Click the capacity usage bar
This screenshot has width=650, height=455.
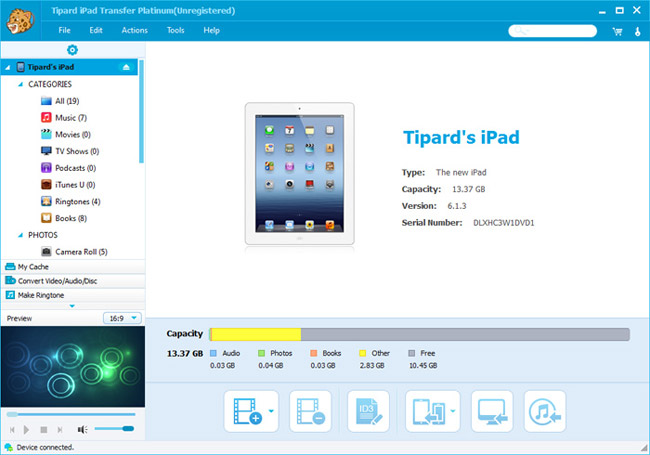(420, 334)
